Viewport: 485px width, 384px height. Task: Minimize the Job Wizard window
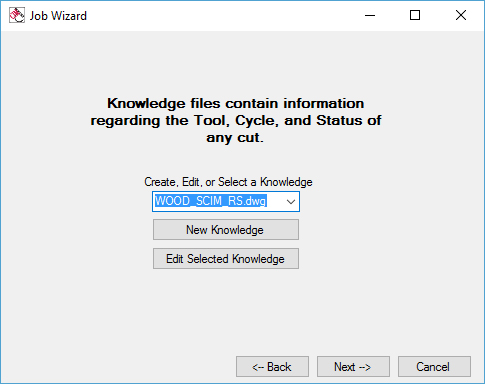click(x=370, y=15)
